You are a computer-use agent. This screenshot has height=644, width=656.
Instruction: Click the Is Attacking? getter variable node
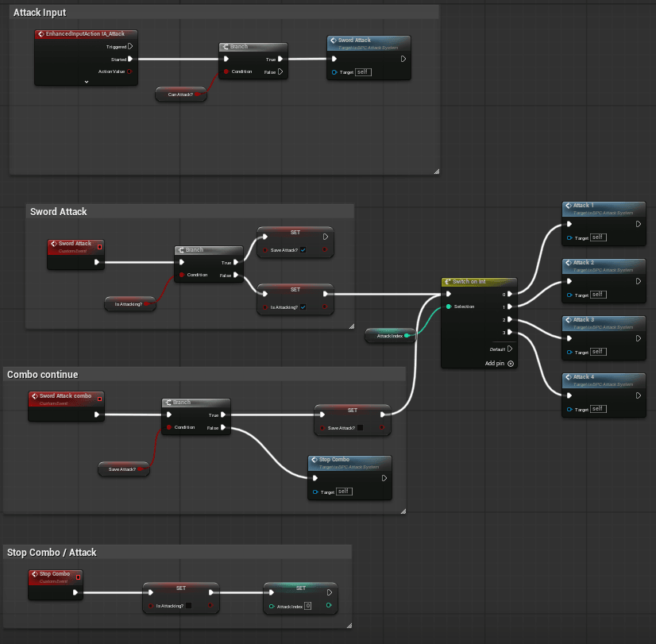click(x=130, y=304)
